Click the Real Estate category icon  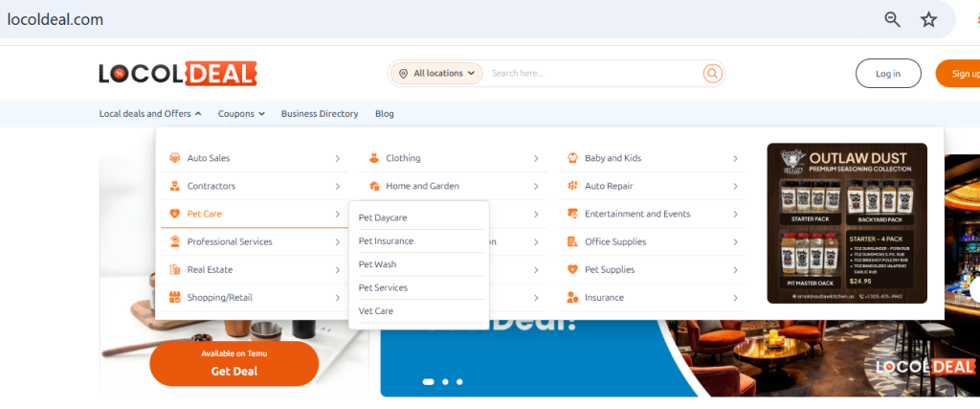point(174,270)
